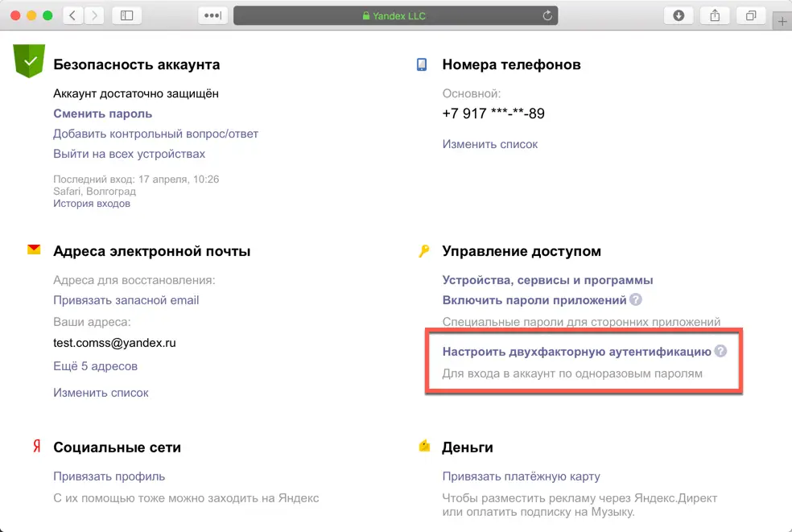The width and height of the screenshot is (792, 532).
Task: Reload the page with refresh icon
Action: (547, 15)
